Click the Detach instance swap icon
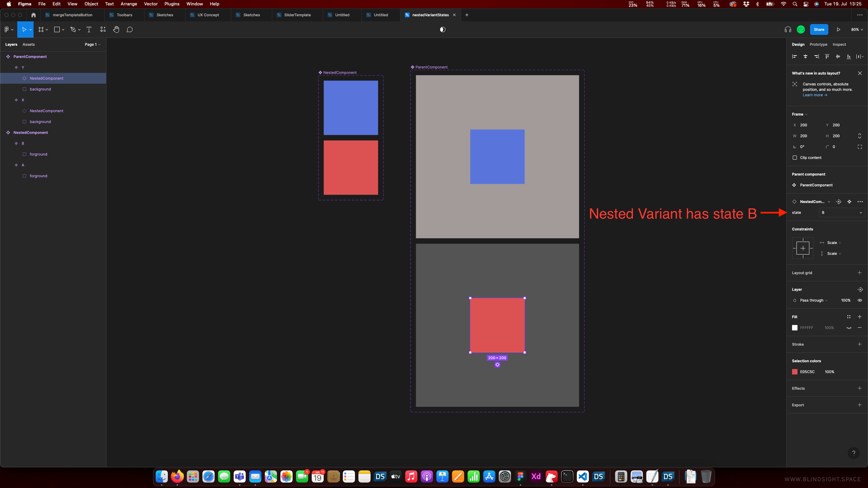This screenshot has width=868, height=488. 839,202
